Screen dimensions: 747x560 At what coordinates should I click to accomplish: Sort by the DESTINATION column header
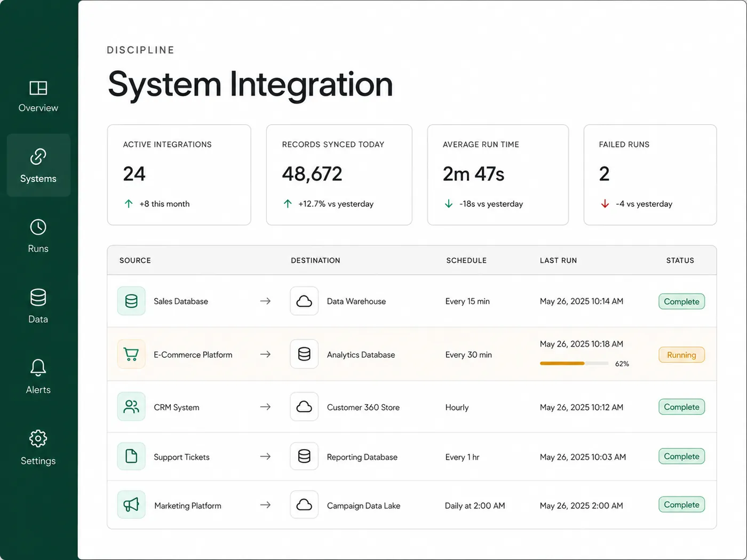coord(315,260)
